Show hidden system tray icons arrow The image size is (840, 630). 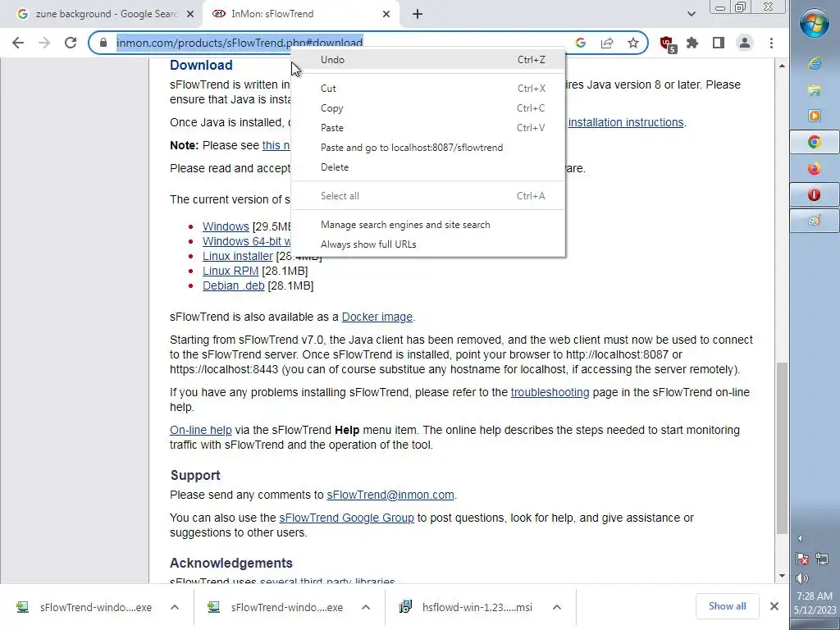801,539
